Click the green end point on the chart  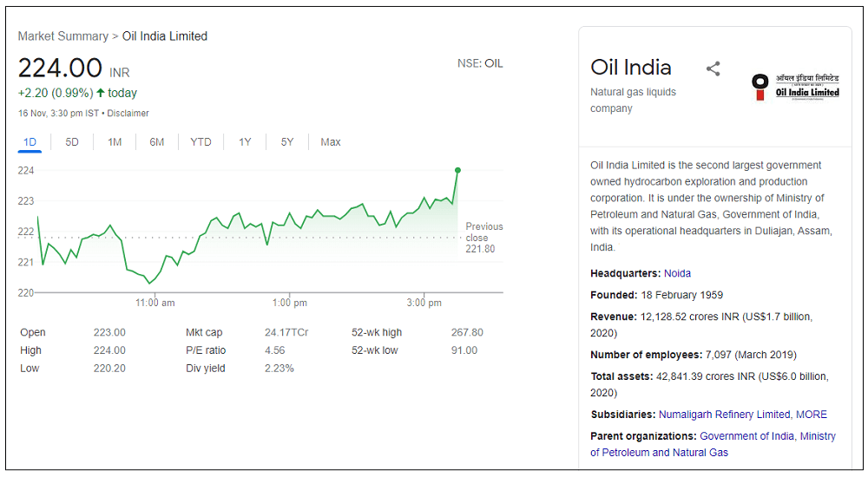[457, 171]
